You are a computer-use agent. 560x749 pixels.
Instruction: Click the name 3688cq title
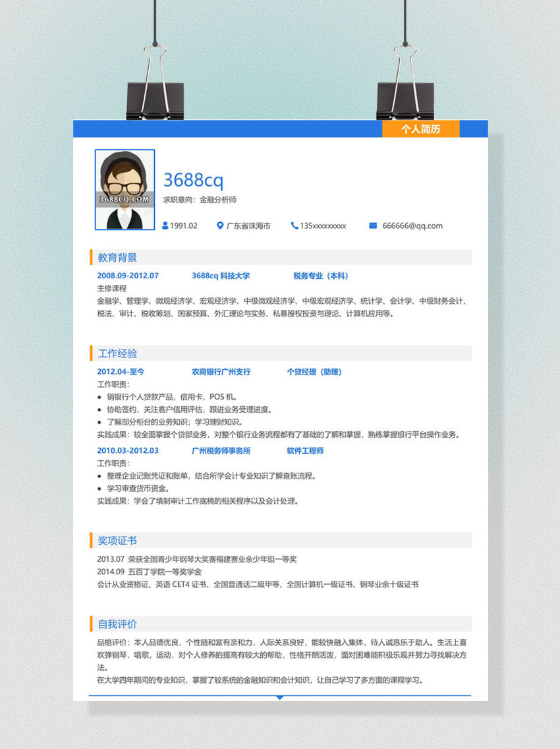point(193,180)
